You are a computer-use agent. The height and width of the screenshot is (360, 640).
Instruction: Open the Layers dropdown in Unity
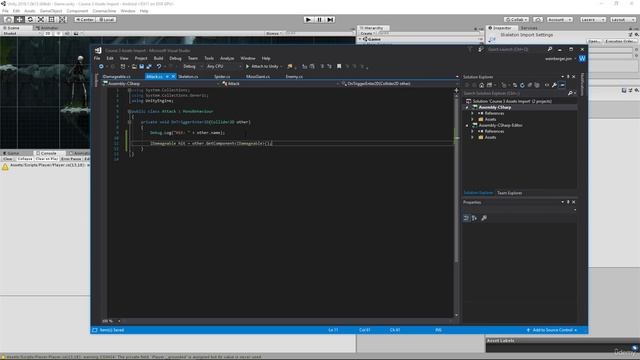[x=593, y=19]
